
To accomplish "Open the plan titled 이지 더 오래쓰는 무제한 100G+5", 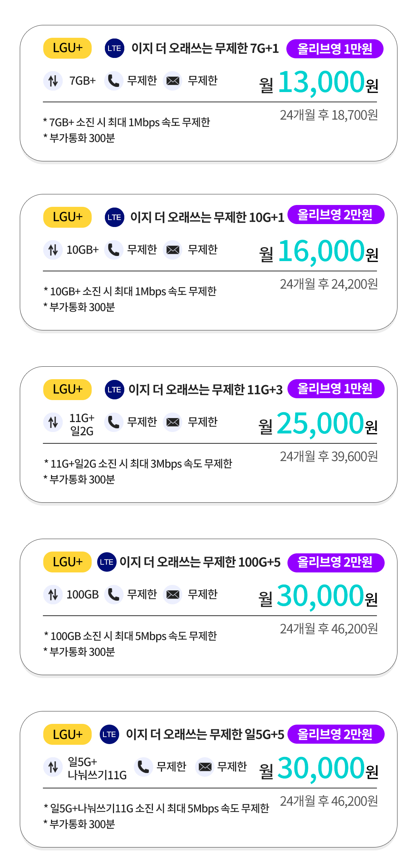I will coord(200,562).
